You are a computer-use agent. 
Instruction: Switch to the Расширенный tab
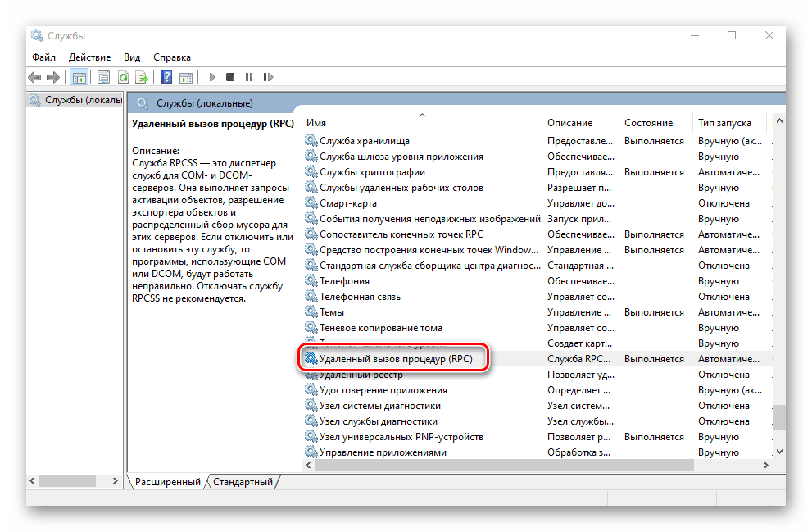167,482
